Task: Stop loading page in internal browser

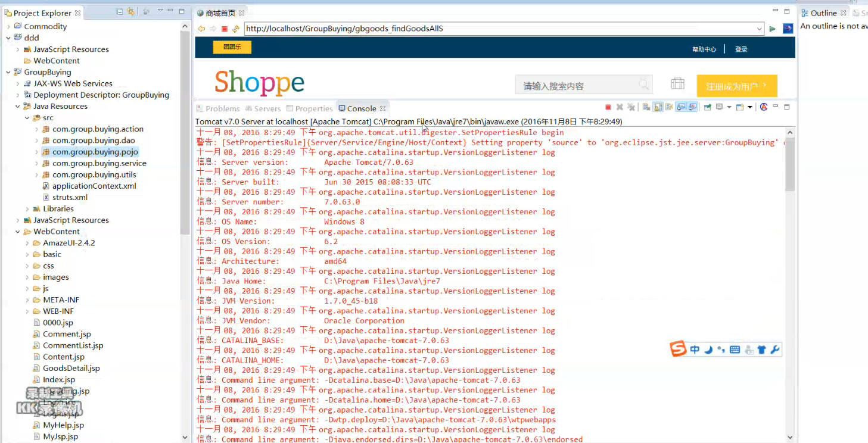Action: (x=225, y=29)
